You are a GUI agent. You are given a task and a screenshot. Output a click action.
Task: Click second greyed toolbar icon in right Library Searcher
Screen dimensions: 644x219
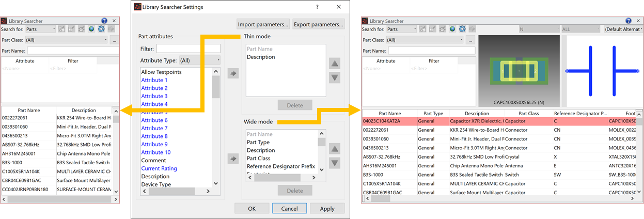pos(433,29)
